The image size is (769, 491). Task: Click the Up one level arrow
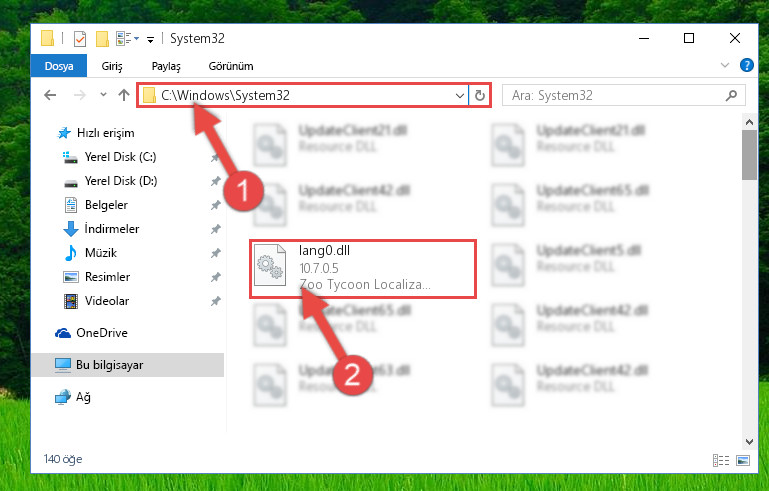coord(124,95)
